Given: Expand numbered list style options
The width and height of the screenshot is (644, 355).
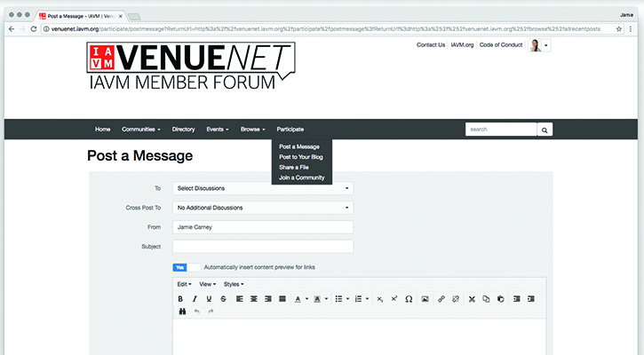Looking at the screenshot, I should pos(367,299).
